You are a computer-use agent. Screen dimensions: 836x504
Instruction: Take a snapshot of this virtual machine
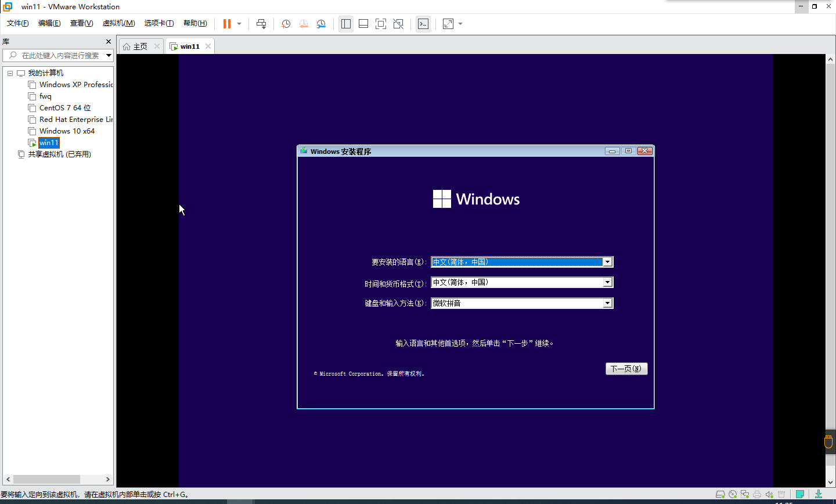point(286,24)
